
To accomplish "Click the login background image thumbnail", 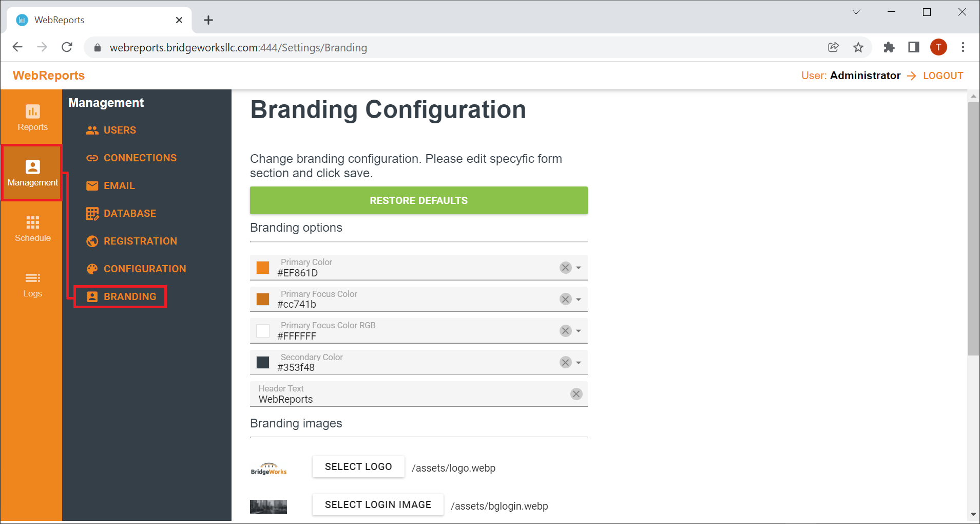I will (x=268, y=507).
